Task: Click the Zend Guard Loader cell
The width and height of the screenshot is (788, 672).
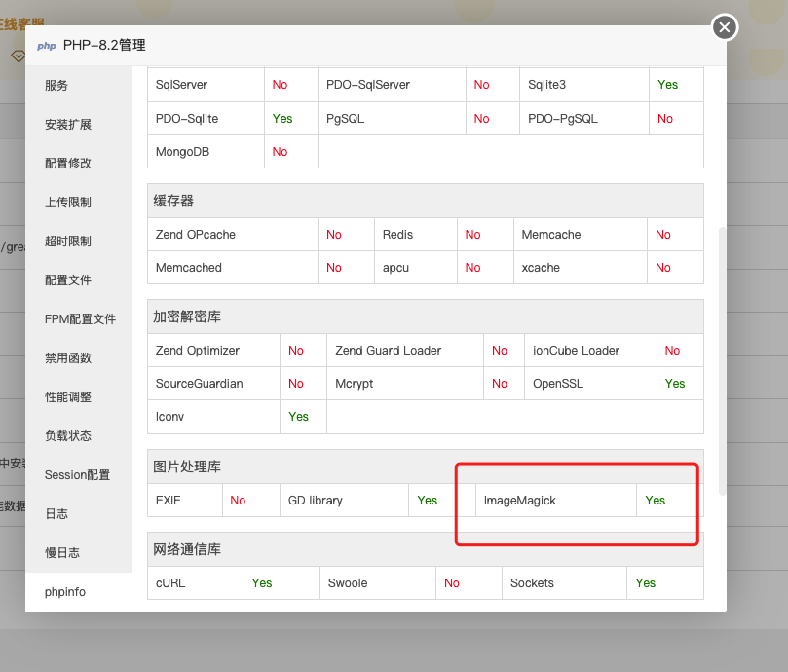Action: (x=405, y=351)
